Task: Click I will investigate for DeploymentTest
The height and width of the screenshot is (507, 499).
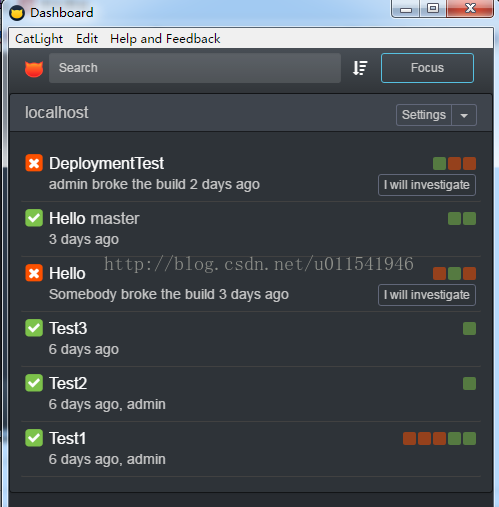Action: pos(427,185)
